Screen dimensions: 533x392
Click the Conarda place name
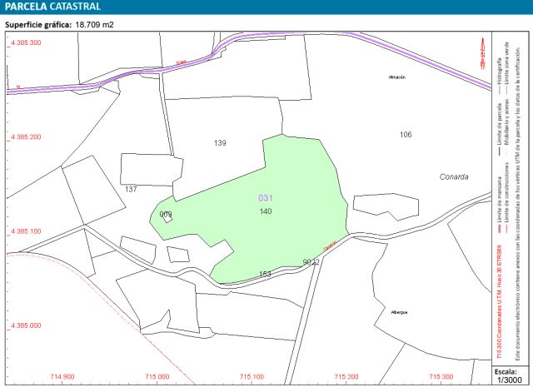coord(454,176)
